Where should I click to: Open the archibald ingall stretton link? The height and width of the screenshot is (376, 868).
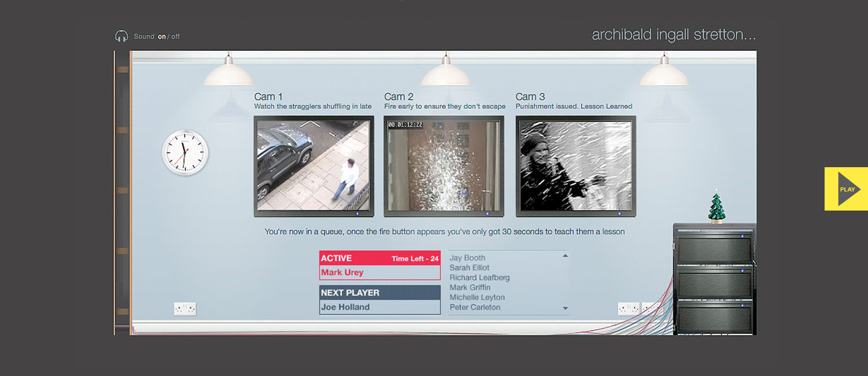pos(674,35)
